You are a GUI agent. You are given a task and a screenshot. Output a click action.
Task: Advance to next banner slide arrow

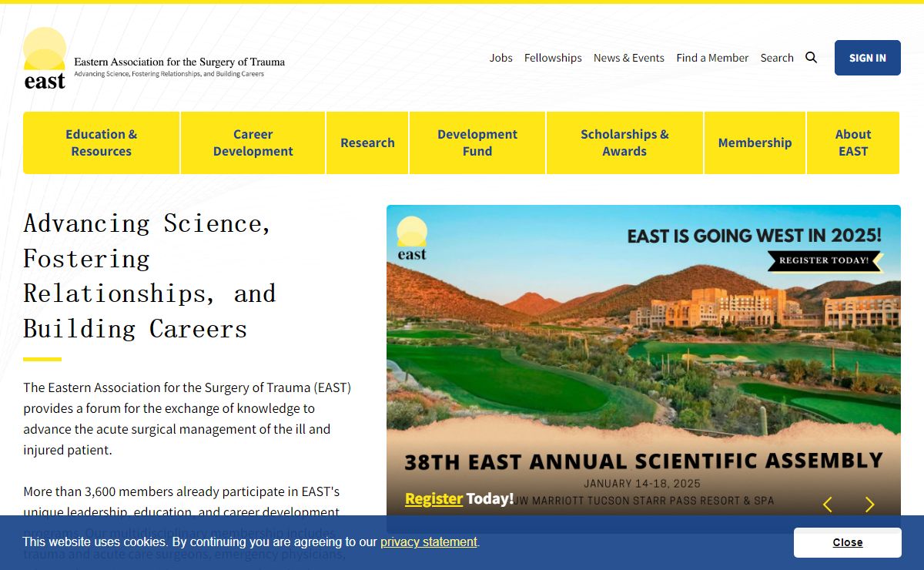[870, 505]
